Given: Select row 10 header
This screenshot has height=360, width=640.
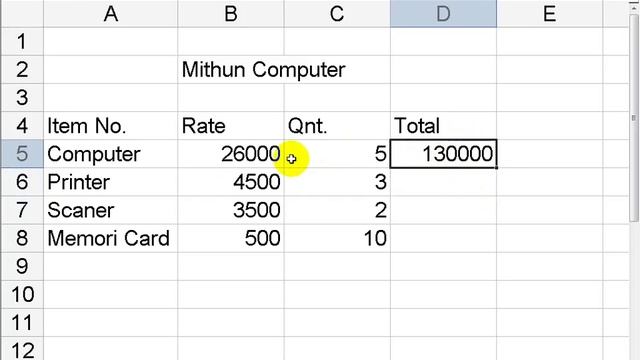Looking at the screenshot, I should (22, 295).
